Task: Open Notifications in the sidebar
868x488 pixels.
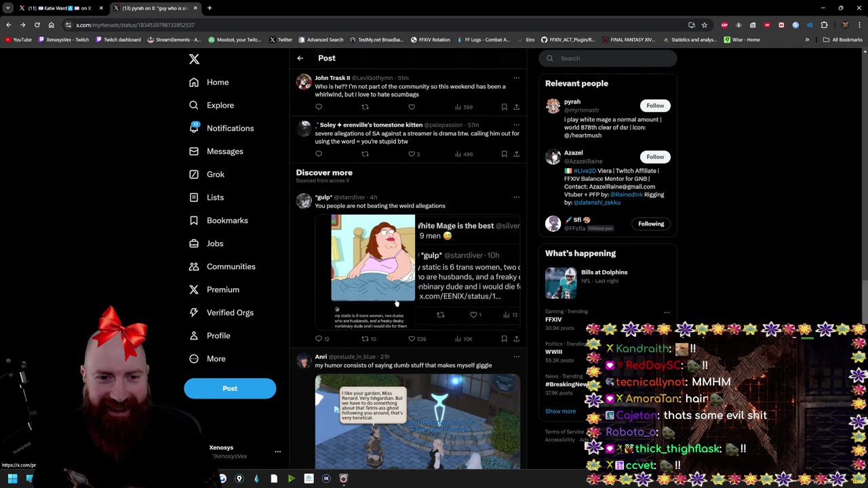Action: click(x=221, y=128)
